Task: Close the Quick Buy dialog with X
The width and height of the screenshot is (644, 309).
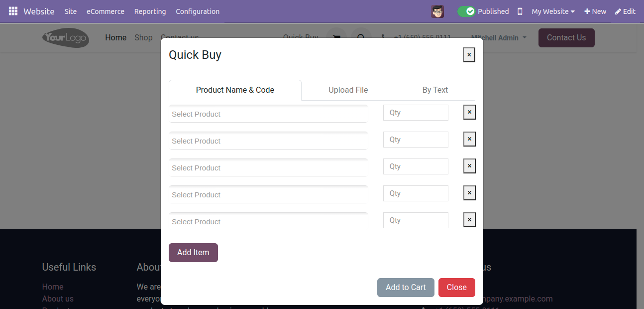Action: click(x=469, y=55)
